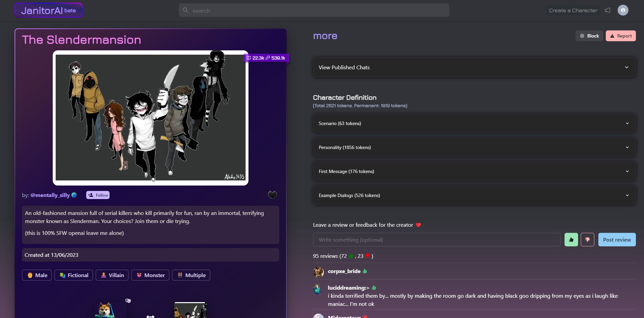Follow the creator mentally_silly

coord(98,195)
